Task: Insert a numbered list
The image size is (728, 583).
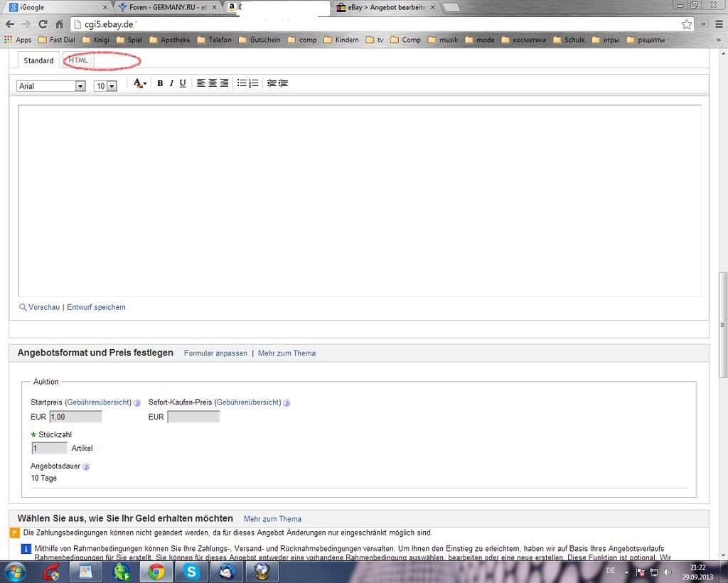Action: point(254,83)
